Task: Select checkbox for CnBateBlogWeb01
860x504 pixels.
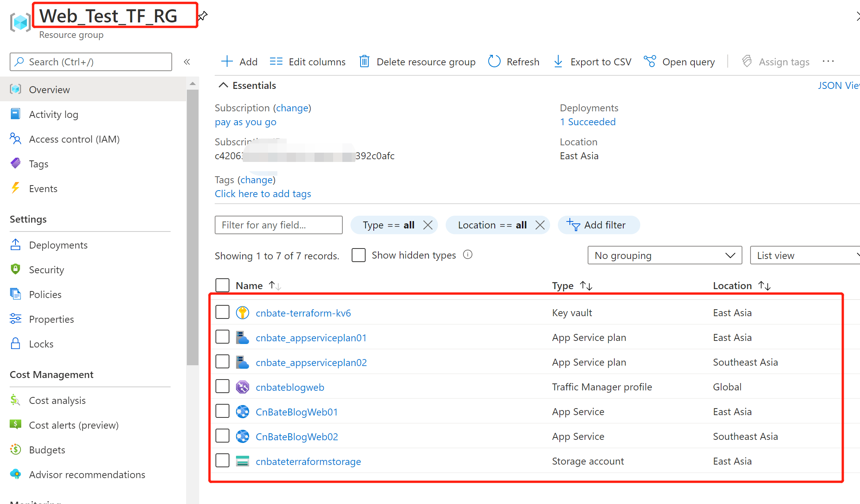Action: coord(222,411)
